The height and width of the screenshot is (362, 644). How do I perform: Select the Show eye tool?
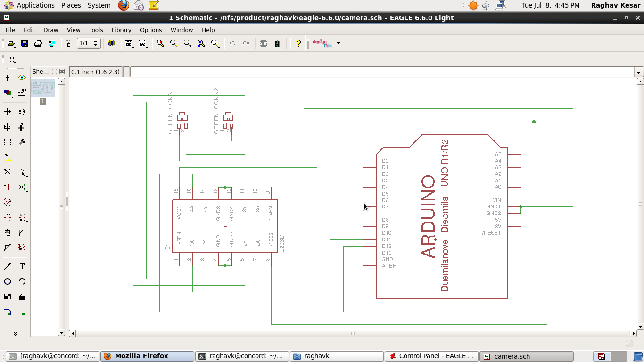point(22,78)
